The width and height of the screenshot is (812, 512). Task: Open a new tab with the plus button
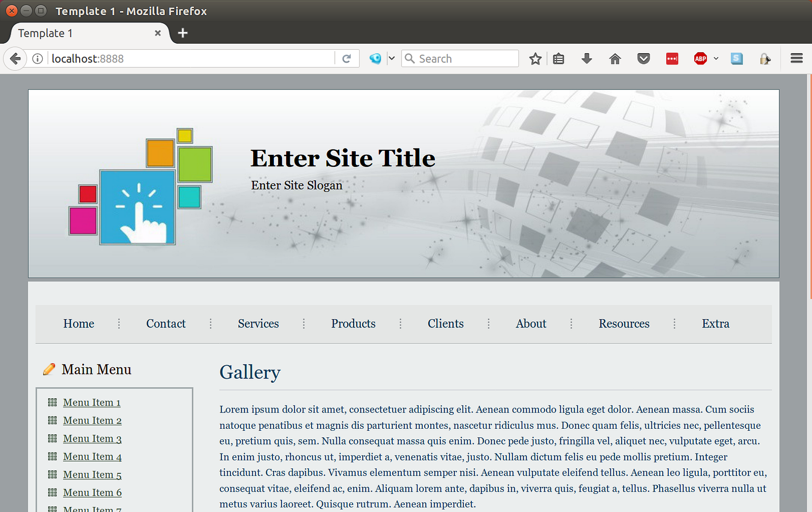point(183,33)
